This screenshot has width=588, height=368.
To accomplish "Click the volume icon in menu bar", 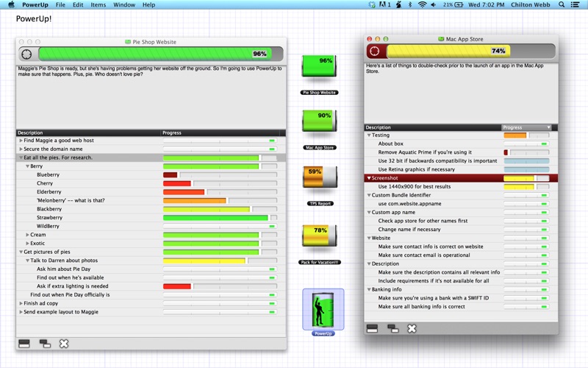I will (434, 4).
